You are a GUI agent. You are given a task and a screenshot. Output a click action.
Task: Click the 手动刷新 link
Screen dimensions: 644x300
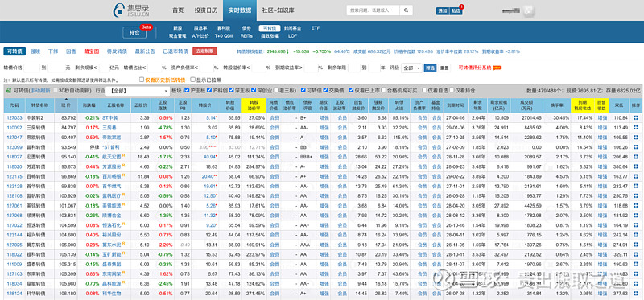[x=41, y=90]
